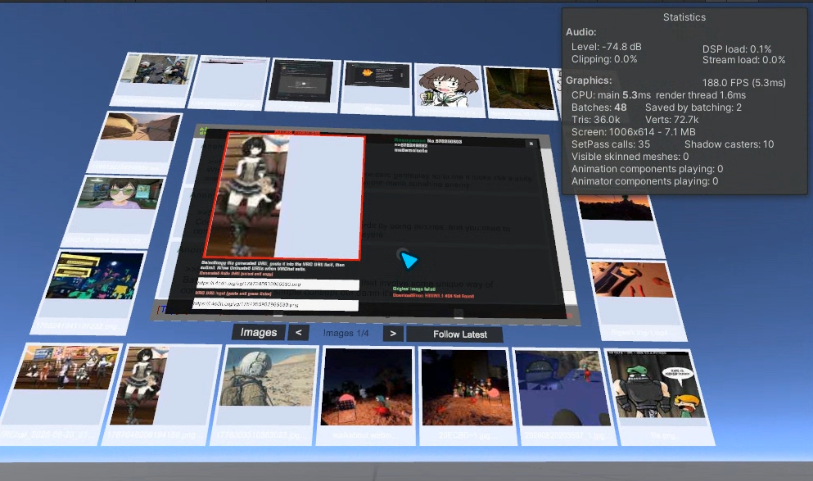This screenshot has width=813, height=481.
Task: Select the red-bordered gothic girl image in viewer
Action: tap(285, 195)
